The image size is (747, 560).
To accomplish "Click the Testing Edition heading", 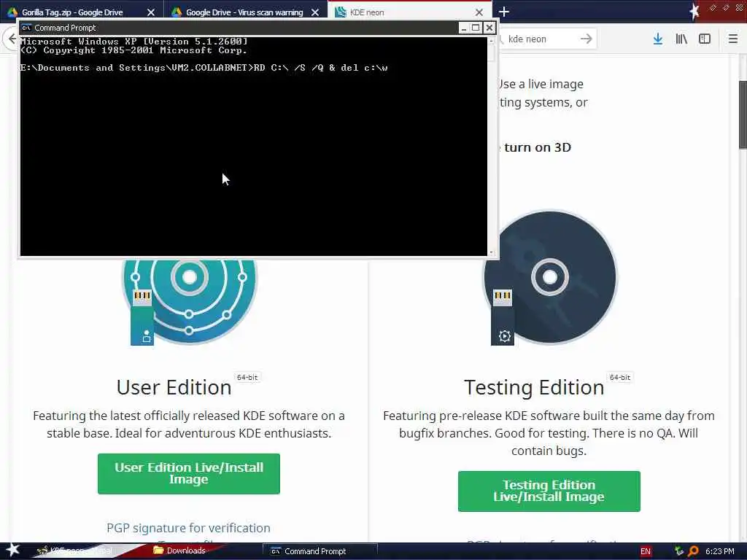I will (x=534, y=387).
